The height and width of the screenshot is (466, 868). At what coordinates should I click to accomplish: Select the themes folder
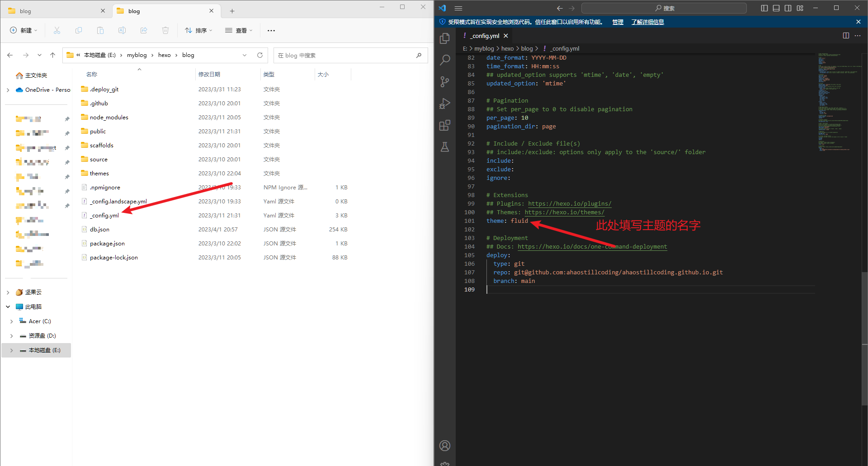tap(99, 174)
